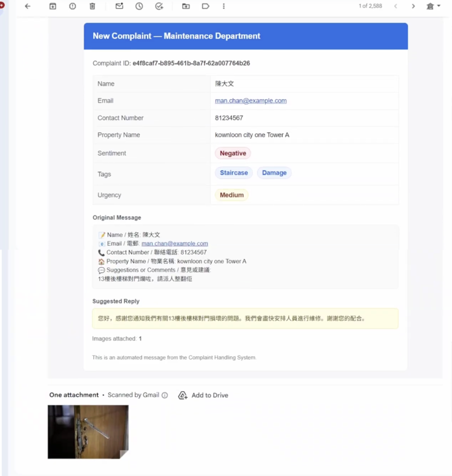Go to newer email arrow
Image resolution: width=452 pixels, height=476 pixels.
[x=396, y=6]
